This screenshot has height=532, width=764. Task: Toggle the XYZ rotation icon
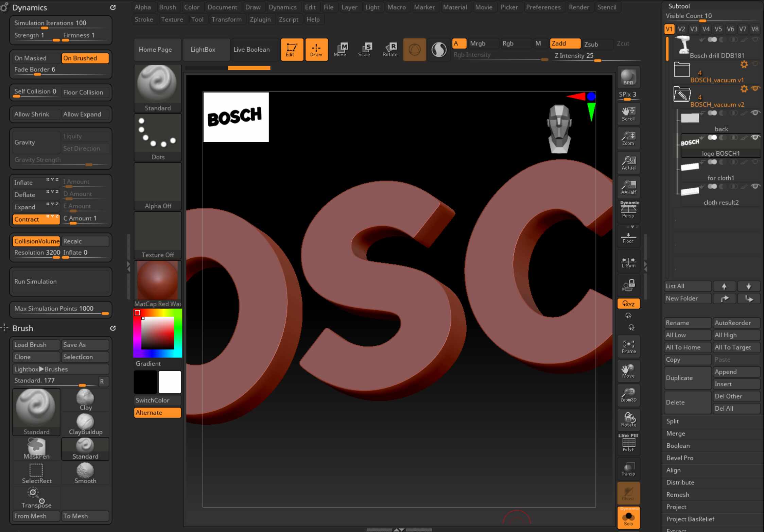tap(628, 304)
